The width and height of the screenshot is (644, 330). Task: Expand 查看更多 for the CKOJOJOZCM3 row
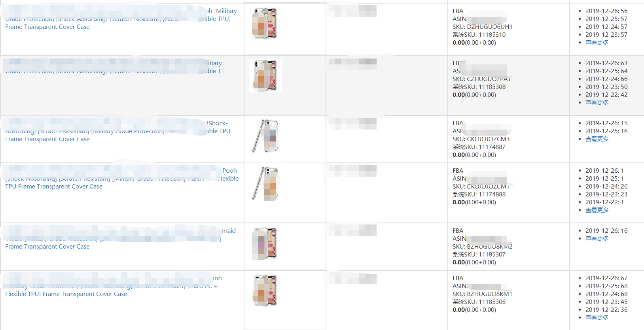tap(597, 139)
